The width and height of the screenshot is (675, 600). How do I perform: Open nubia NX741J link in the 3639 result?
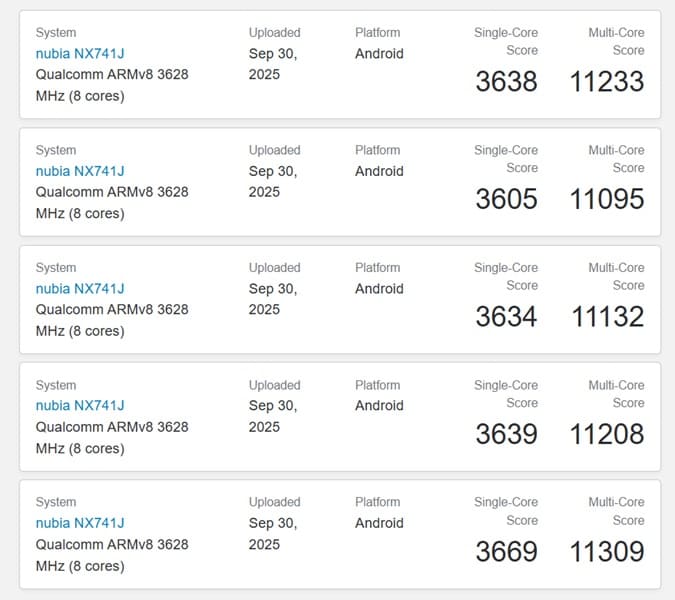click(x=80, y=406)
